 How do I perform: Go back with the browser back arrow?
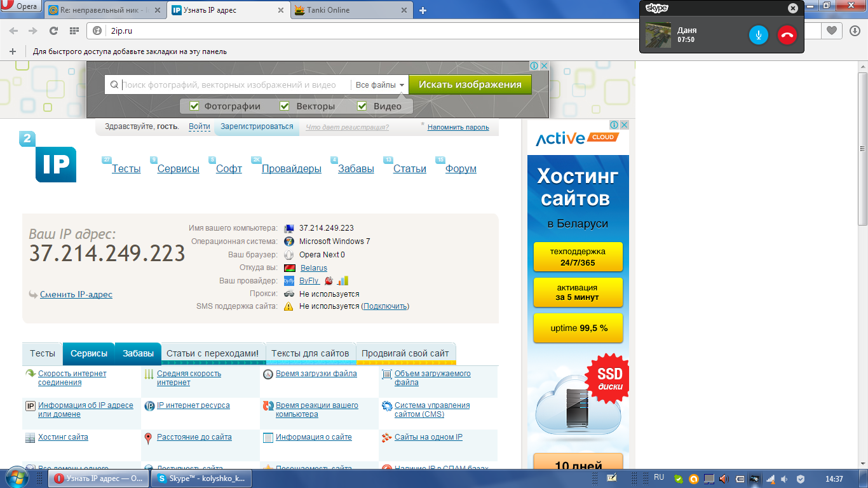[x=14, y=30]
